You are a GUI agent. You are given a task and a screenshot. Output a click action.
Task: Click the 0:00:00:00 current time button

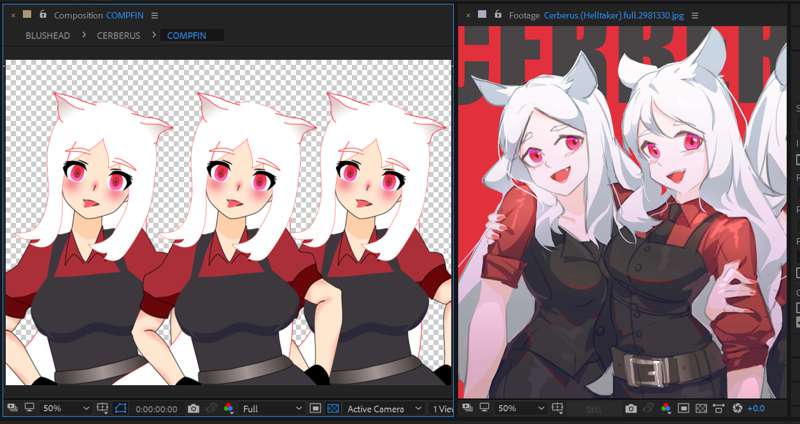click(x=157, y=409)
